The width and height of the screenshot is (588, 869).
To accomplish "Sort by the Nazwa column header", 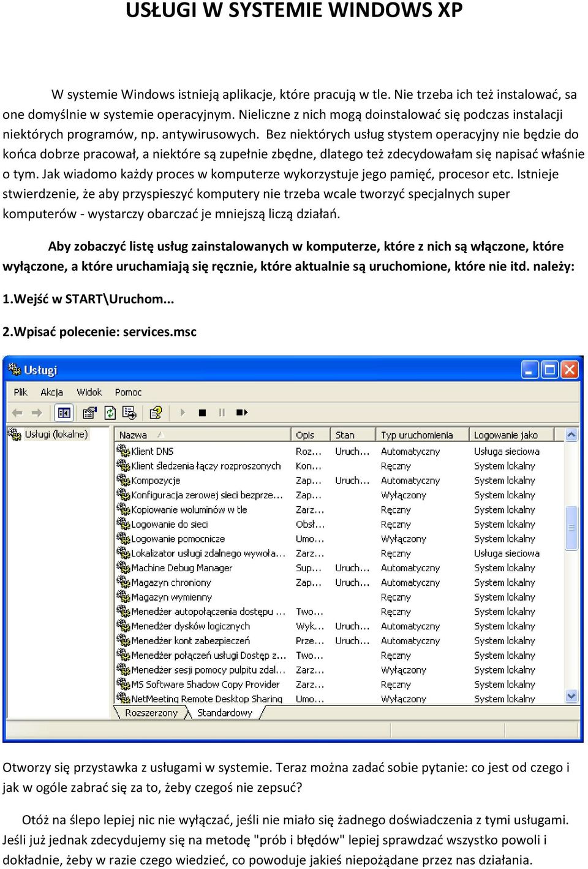I will 202,435.
